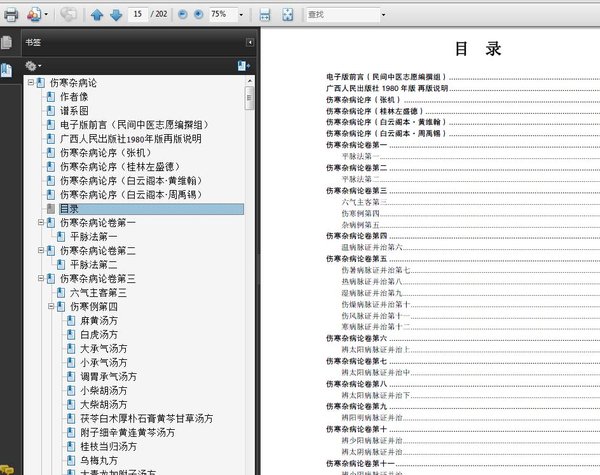Open the 平脉法第二 bookmark
The image size is (600, 475).
(x=94, y=264)
